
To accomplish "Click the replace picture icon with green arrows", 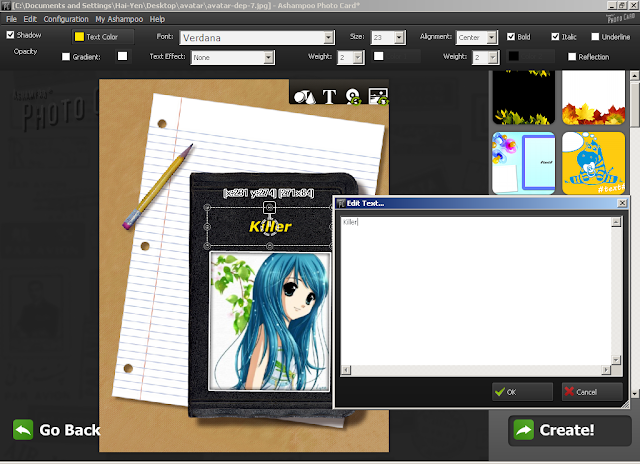I will click(x=378, y=97).
